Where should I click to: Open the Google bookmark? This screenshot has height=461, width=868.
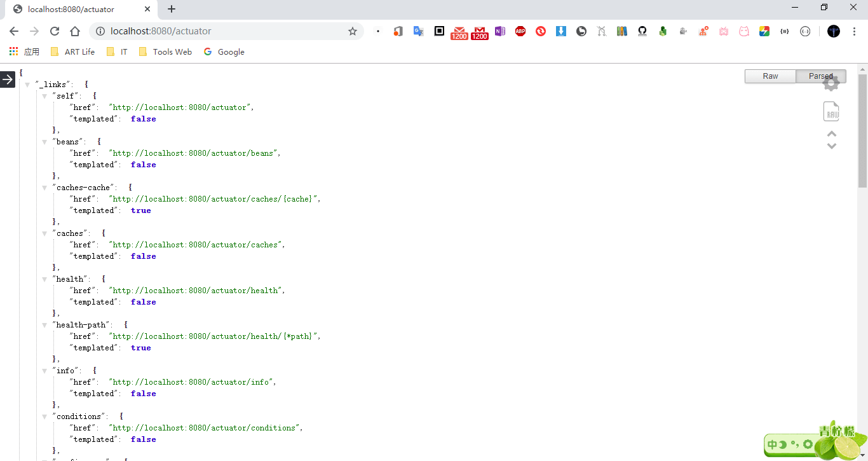224,52
